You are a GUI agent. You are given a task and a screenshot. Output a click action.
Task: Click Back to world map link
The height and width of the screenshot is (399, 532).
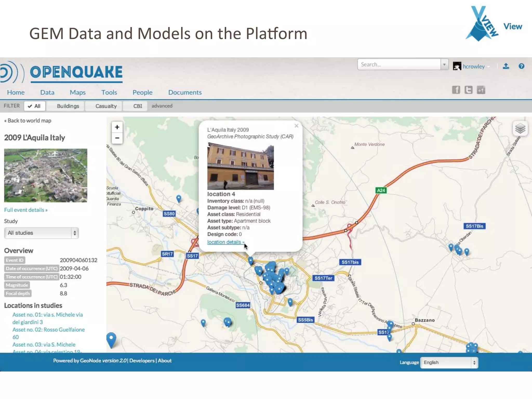pyautogui.click(x=28, y=121)
